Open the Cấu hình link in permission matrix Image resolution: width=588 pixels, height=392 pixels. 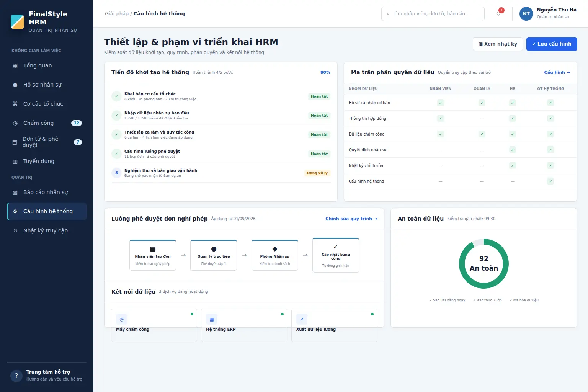557,72
